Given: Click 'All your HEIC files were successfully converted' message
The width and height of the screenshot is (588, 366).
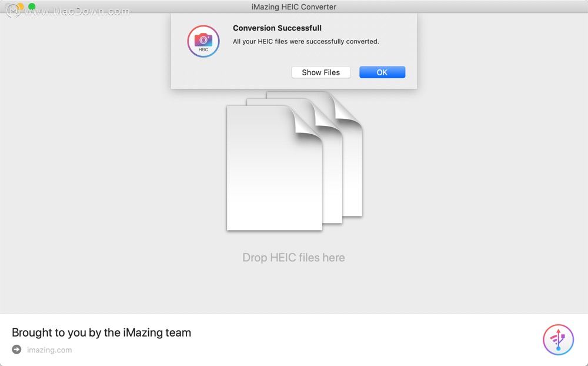Looking at the screenshot, I should click(306, 41).
